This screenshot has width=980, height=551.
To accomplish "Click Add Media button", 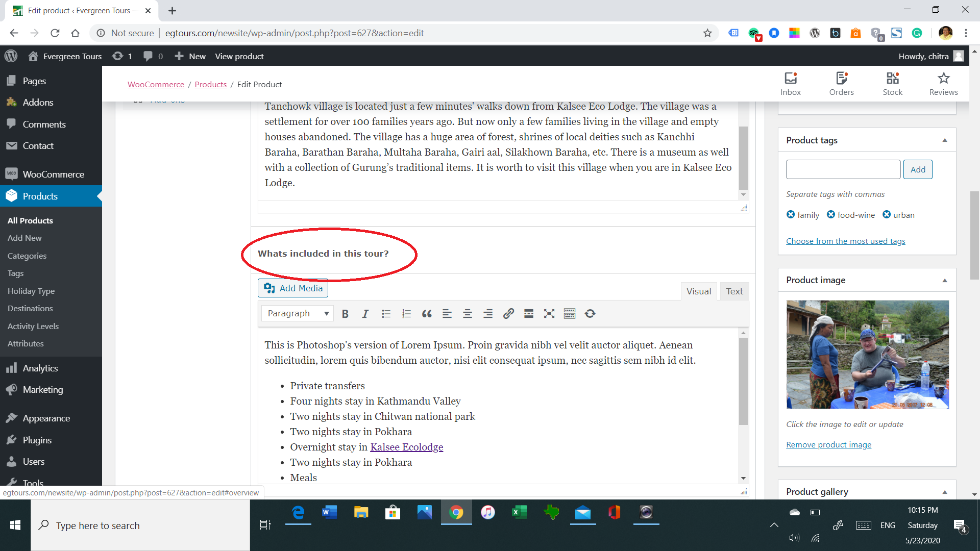I will tap(293, 288).
